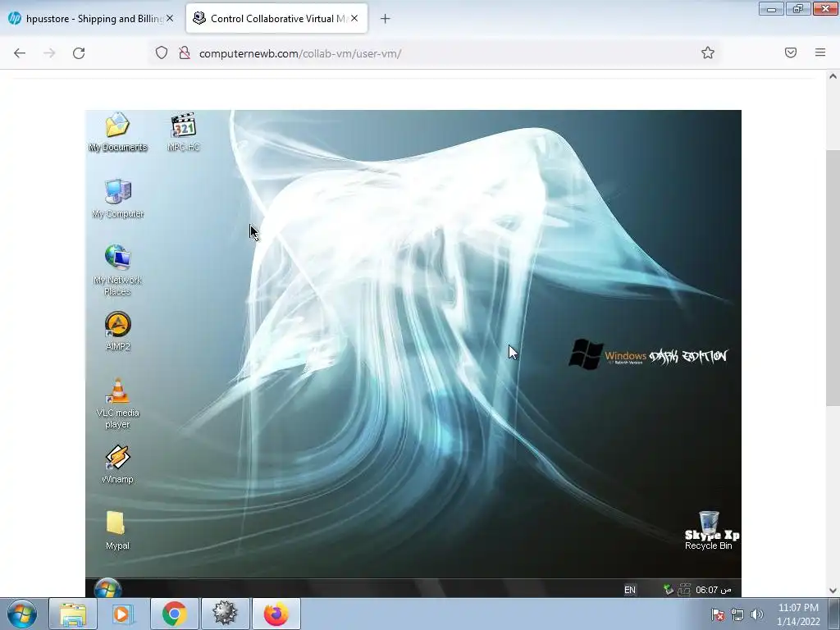Click Show desktop strip on host taskbar

tap(834, 614)
